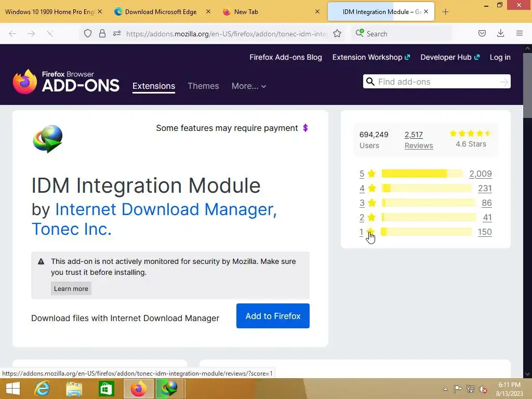Open the Firefox hamburger menu

coord(519,33)
